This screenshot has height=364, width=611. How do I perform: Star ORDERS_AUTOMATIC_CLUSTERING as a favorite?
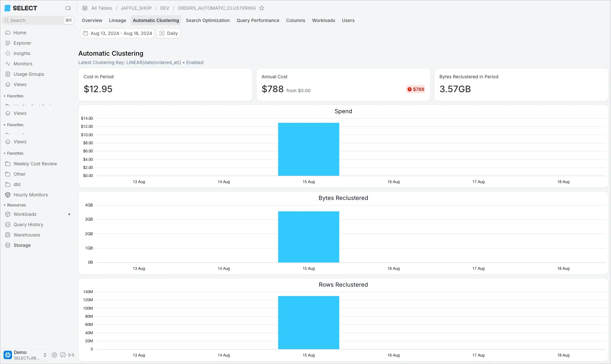click(262, 8)
